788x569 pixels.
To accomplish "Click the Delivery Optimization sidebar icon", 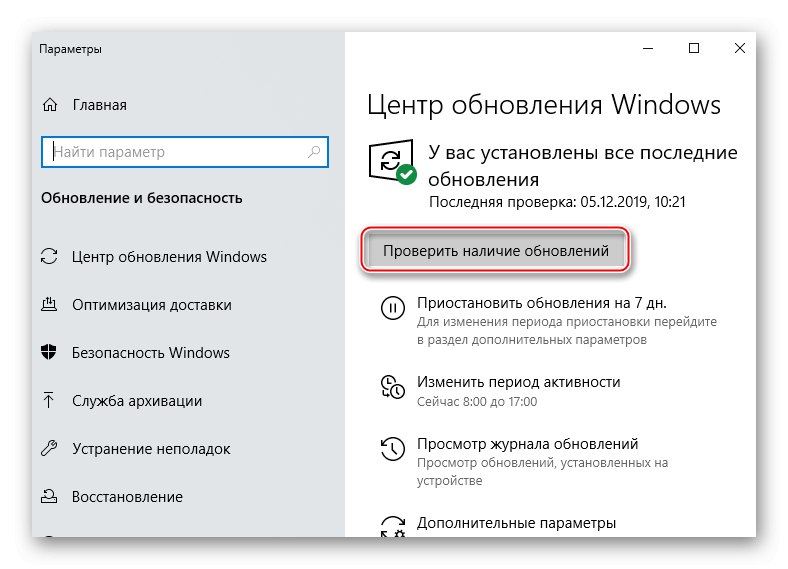I will point(49,305).
